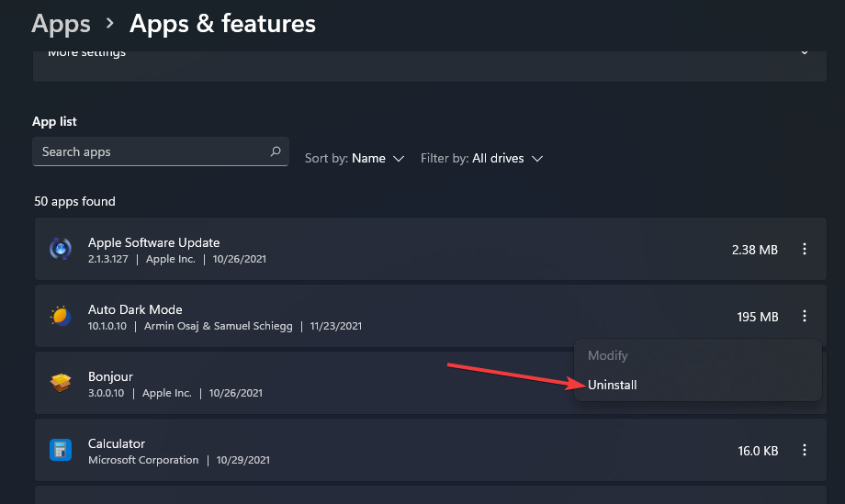Image resolution: width=845 pixels, height=504 pixels.
Task: Click the 2.38 MB size value
Action: click(754, 250)
